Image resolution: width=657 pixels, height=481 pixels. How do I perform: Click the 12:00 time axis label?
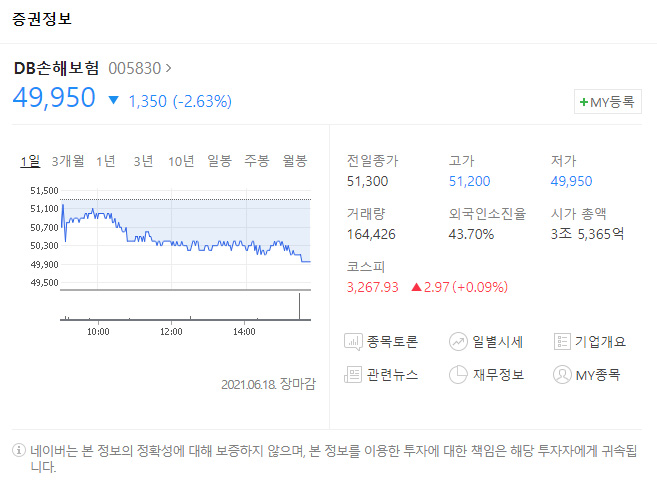pos(171,332)
